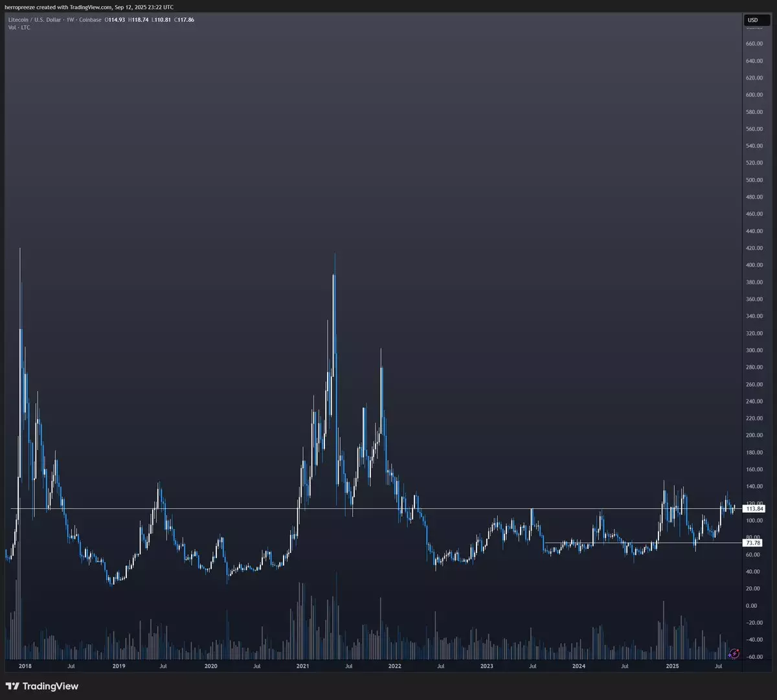This screenshot has height=700, width=777.
Task: Click the Litecoin / U.S. Dollar symbol title
Action: [35, 20]
